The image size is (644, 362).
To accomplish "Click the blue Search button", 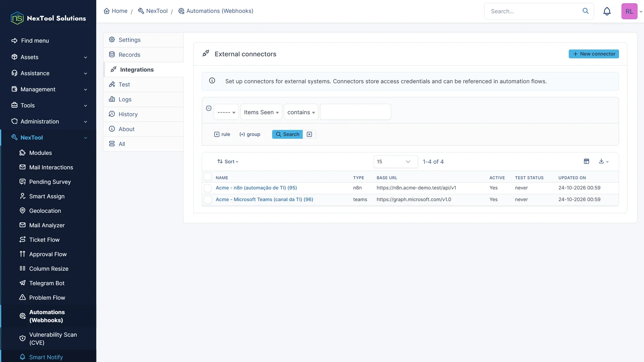I will (x=287, y=134).
